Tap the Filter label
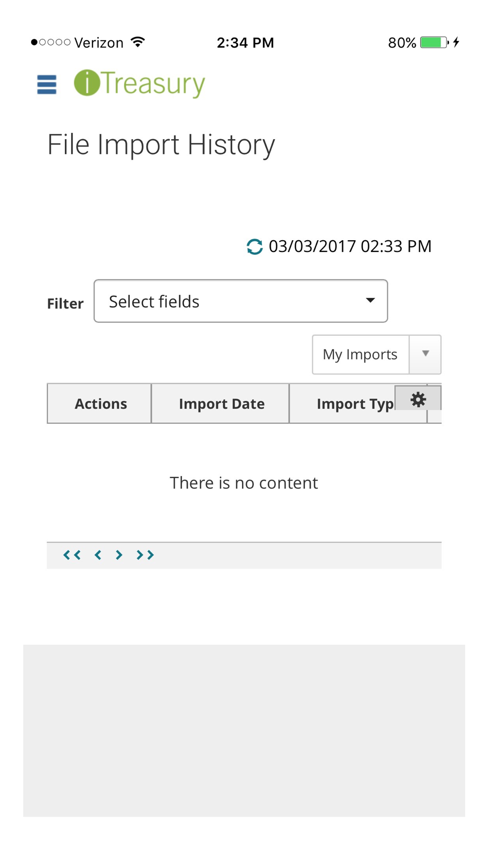The image size is (488, 868). point(65,303)
